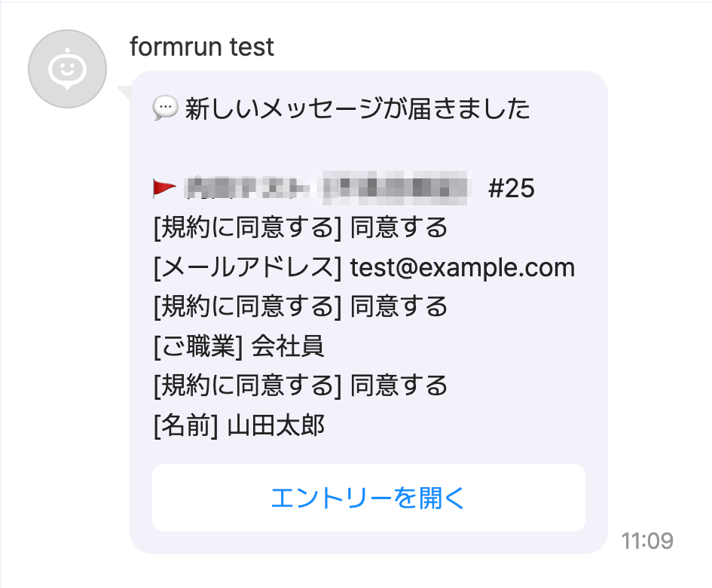
Task: Click the speech bubble emoji in the message
Action: click(164, 109)
